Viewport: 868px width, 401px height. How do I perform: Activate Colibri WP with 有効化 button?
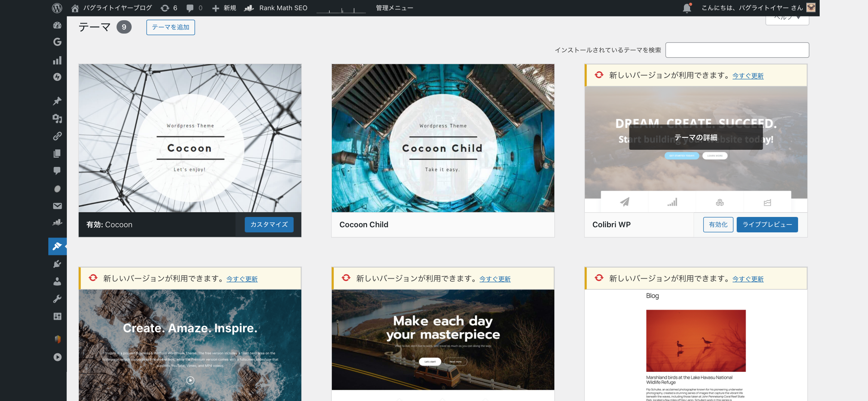click(x=718, y=224)
